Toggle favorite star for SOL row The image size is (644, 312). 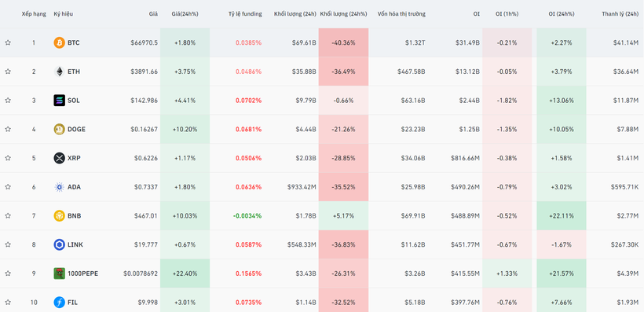pyautogui.click(x=8, y=101)
